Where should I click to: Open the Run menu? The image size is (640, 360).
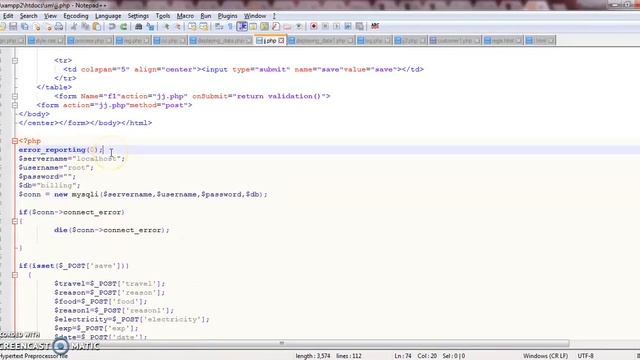click(206, 16)
